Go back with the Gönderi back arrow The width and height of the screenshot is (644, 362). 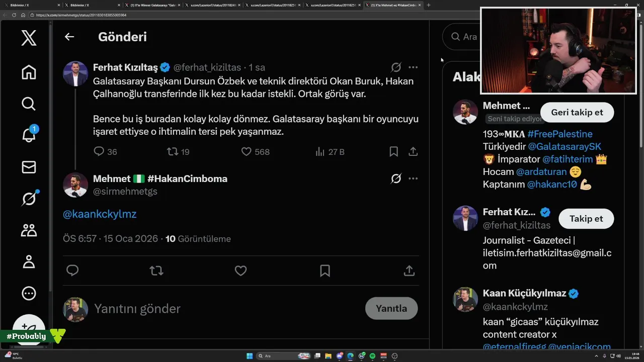click(x=69, y=37)
